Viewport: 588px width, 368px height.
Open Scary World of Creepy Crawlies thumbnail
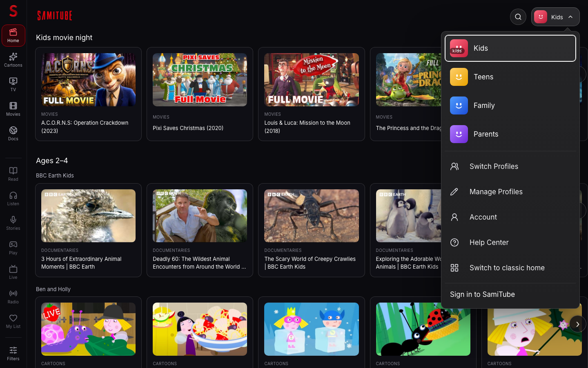(312, 216)
